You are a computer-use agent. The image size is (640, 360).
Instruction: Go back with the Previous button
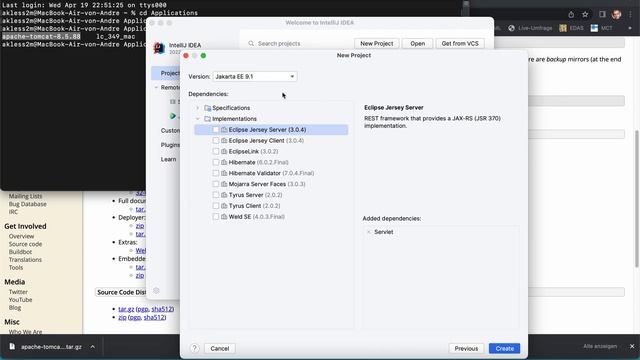click(x=466, y=349)
